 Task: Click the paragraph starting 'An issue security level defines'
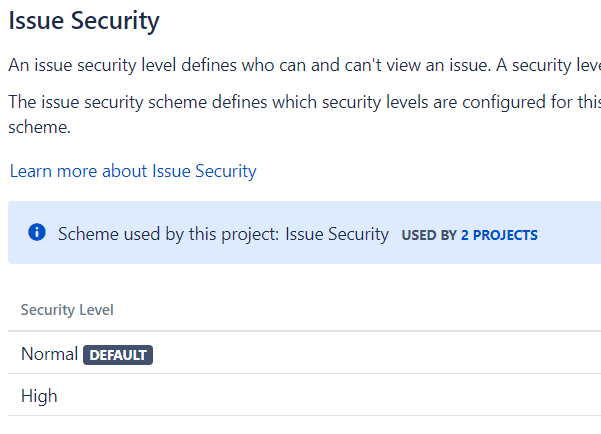pyautogui.click(x=304, y=65)
